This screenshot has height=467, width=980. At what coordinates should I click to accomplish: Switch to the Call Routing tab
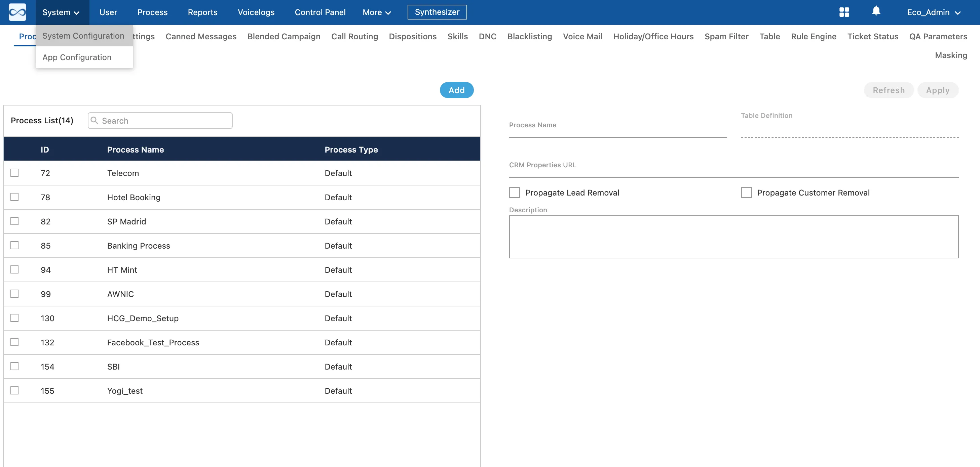(354, 37)
